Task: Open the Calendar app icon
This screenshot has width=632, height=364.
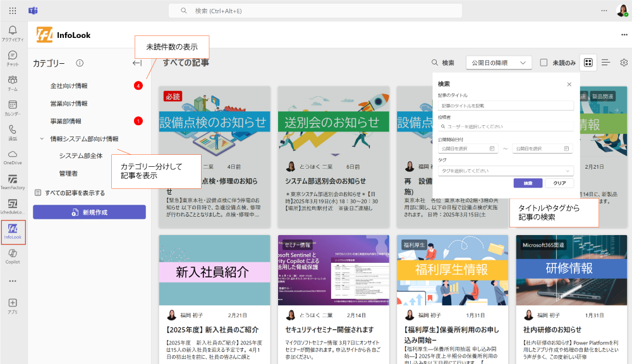Action: (x=13, y=107)
